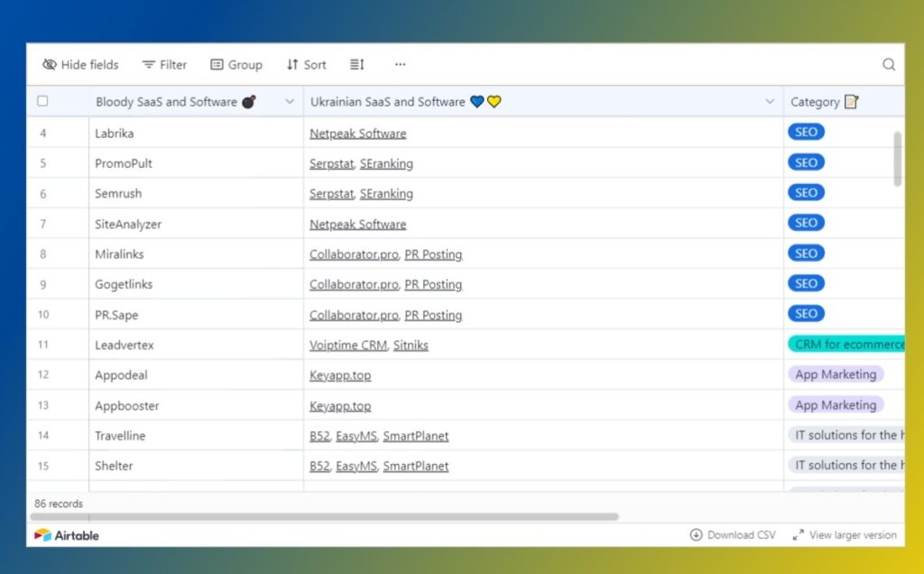Image resolution: width=924 pixels, height=574 pixels.
Task: Open the Group menu
Action: click(x=236, y=65)
